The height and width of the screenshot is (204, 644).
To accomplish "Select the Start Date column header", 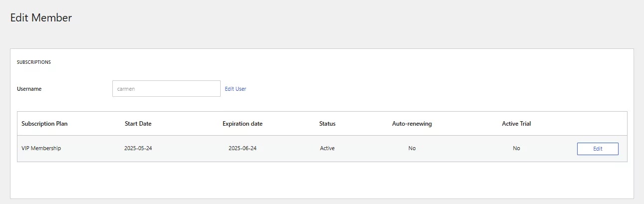I will 138,124.
